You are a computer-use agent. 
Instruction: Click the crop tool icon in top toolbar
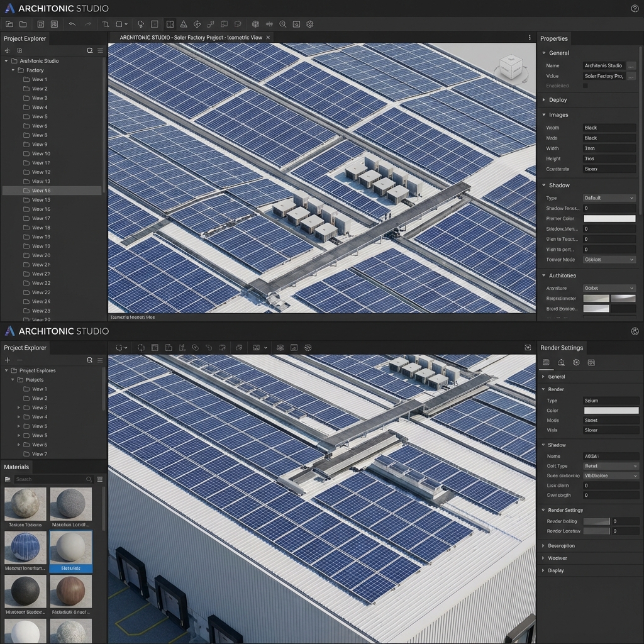click(x=105, y=24)
